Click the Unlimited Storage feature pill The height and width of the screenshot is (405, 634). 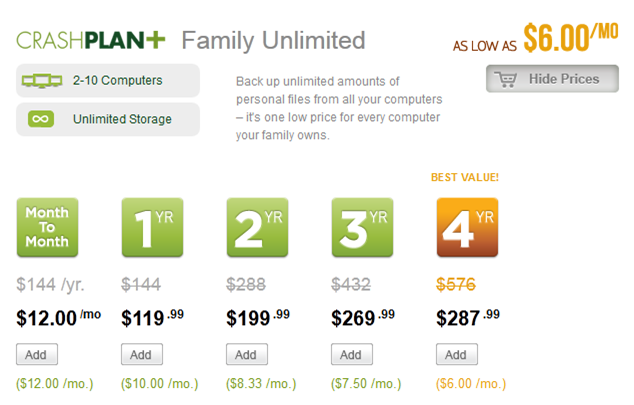[x=108, y=119]
